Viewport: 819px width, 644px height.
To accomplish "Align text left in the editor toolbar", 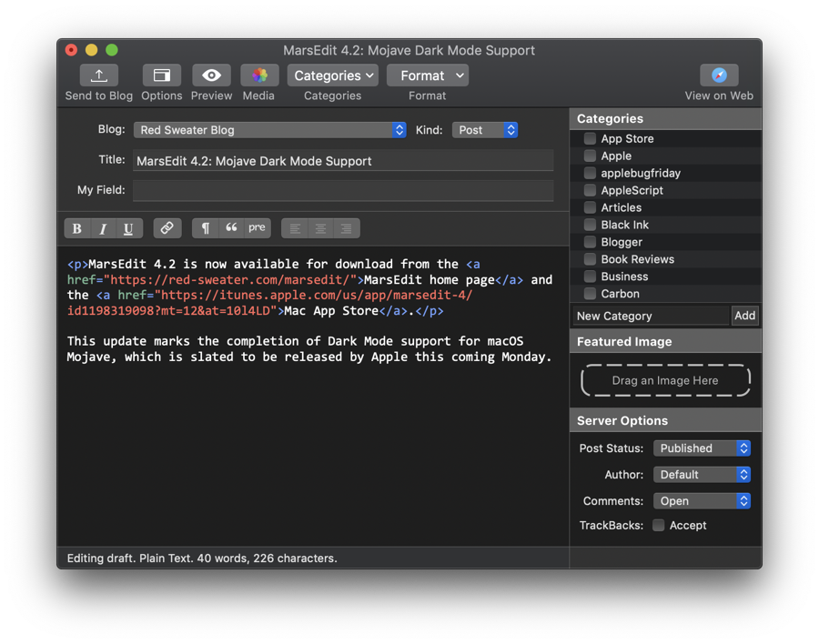I will tap(295, 228).
